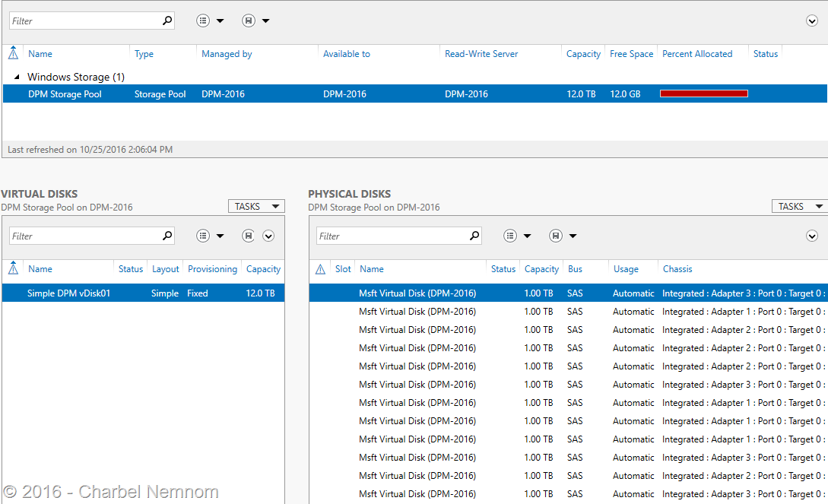This screenshot has height=504, width=828.
Task: Expand Physical Disks pane chevron
Action: pos(811,236)
